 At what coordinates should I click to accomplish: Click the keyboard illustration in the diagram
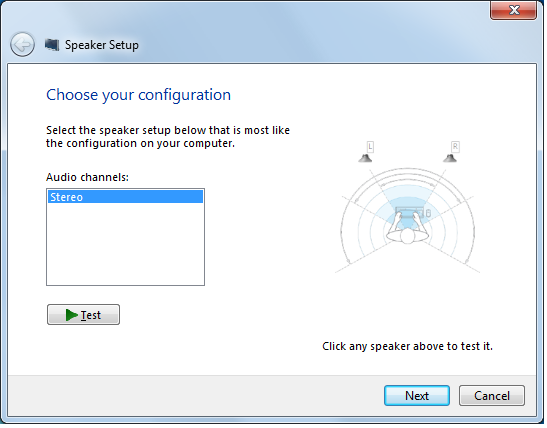[x=410, y=212]
